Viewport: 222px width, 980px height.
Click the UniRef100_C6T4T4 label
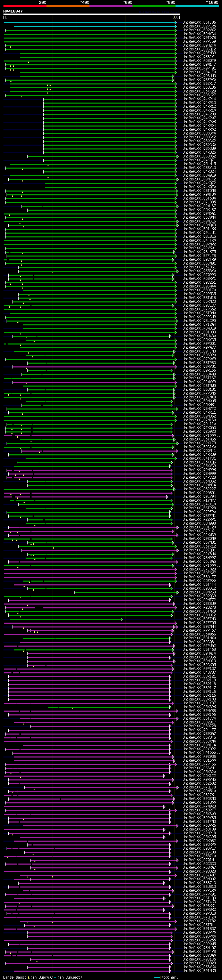click(199, 585)
